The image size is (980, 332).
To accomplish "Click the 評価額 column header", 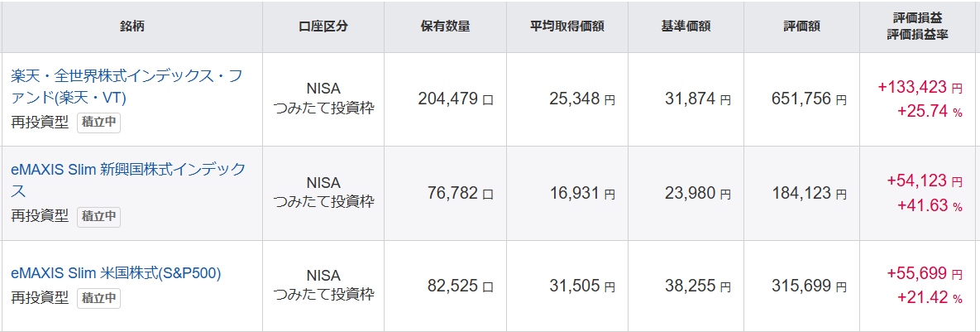I will [802, 26].
